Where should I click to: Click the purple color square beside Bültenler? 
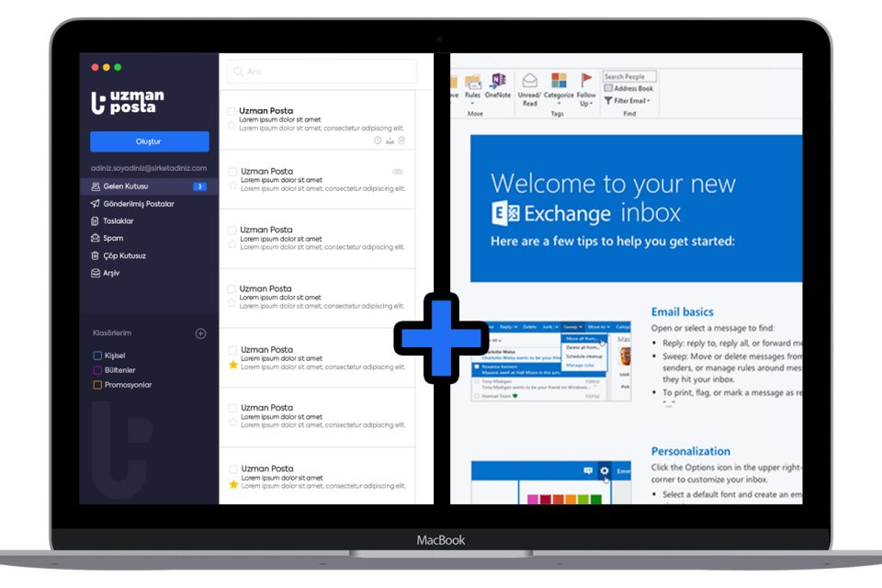(x=97, y=370)
